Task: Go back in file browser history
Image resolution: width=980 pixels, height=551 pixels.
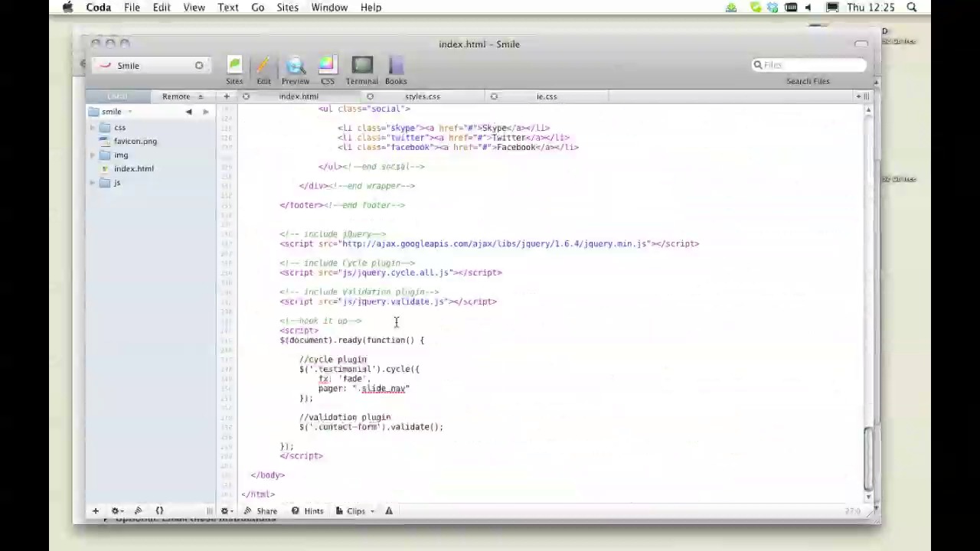Action: [189, 112]
